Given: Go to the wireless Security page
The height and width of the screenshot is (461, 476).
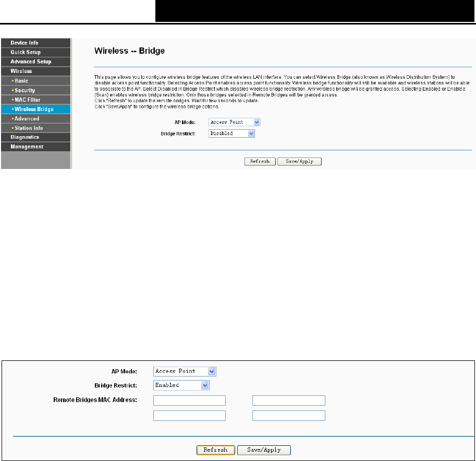Looking at the screenshot, I should click(x=35, y=90).
